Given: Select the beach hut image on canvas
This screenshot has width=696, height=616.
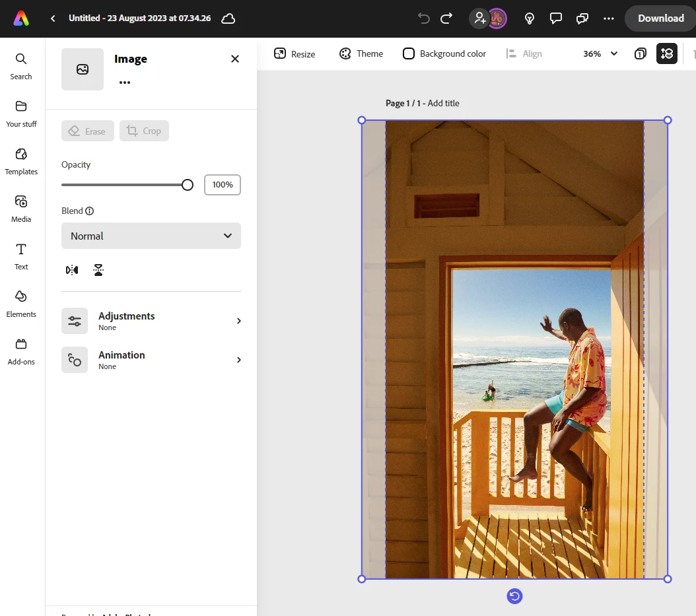Looking at the screenshot, I should click(x=514, y=349).
